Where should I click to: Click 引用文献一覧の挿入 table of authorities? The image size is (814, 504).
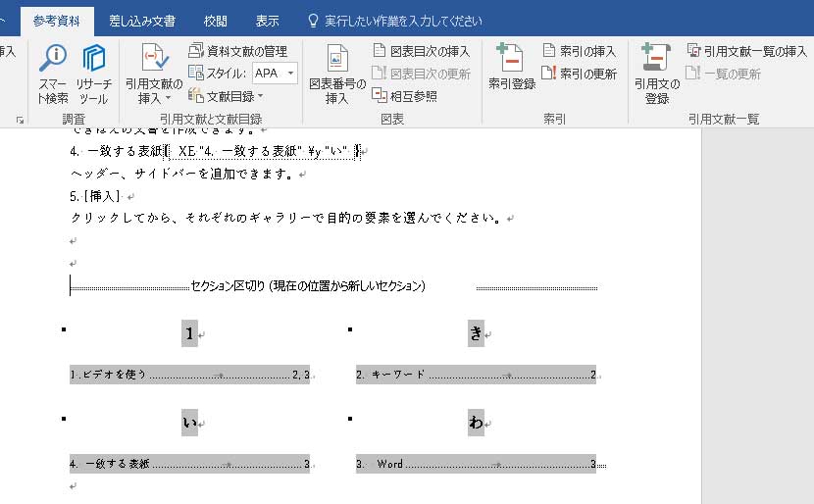point(745,51)
